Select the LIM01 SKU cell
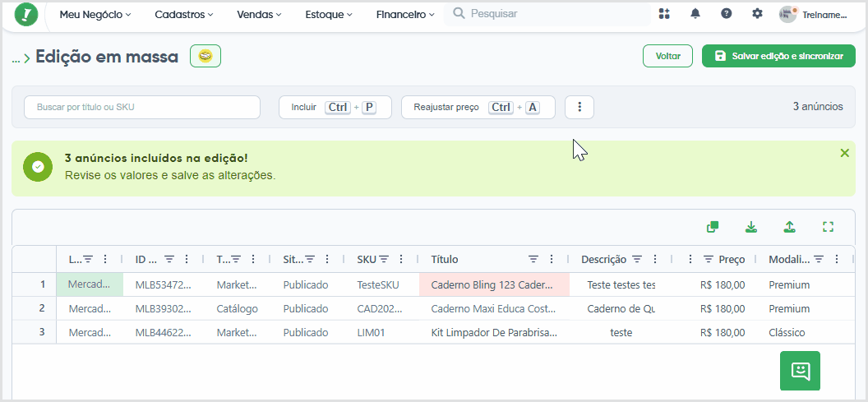868x402 pixels. (381, 332)
